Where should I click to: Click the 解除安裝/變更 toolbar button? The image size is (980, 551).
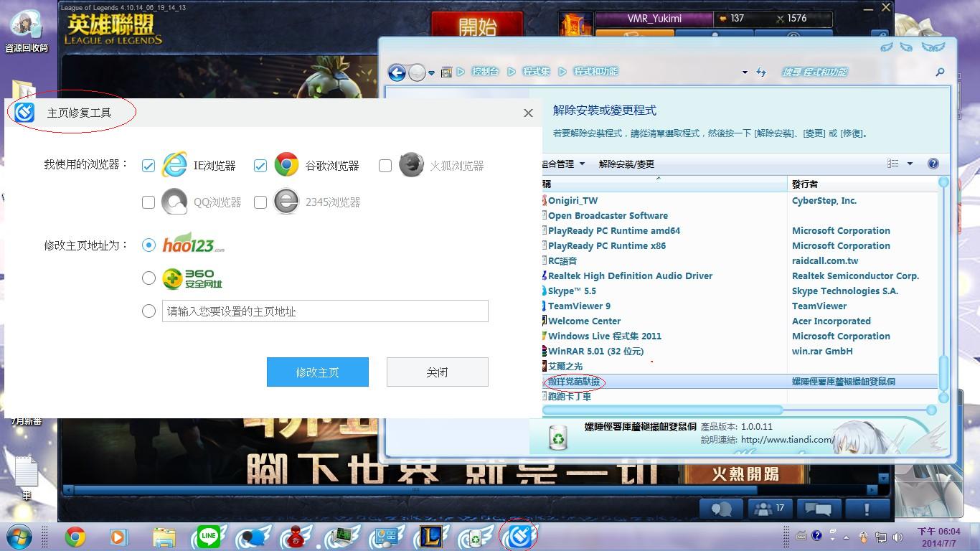coord(626,164)
